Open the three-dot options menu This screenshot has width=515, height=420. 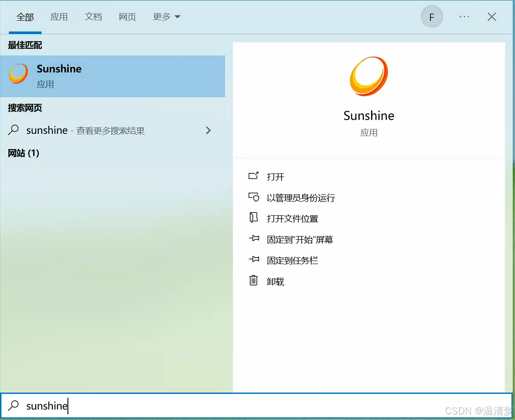tap(464, 17)
